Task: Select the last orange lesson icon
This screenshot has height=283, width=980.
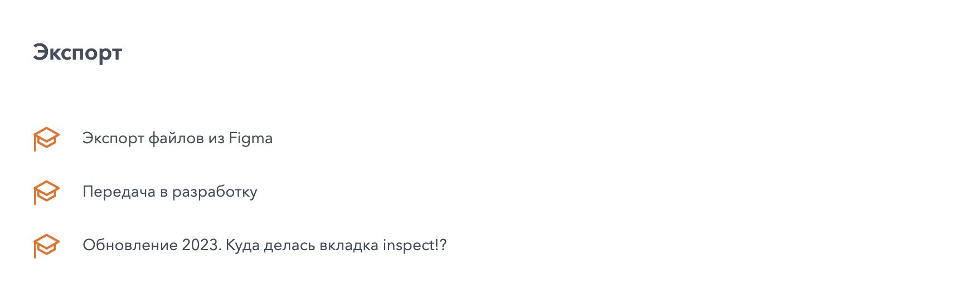Action: click(46, 245)
